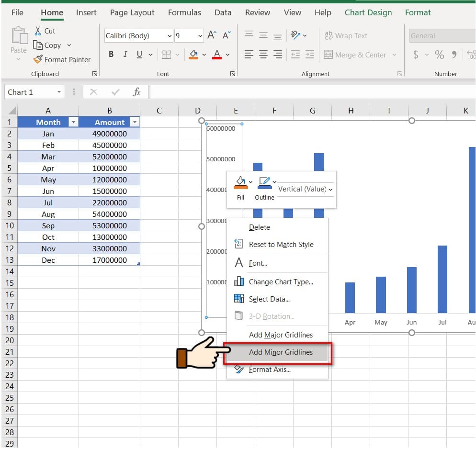
Task: Click the percent style icon
Action: (x=439, y=55)
